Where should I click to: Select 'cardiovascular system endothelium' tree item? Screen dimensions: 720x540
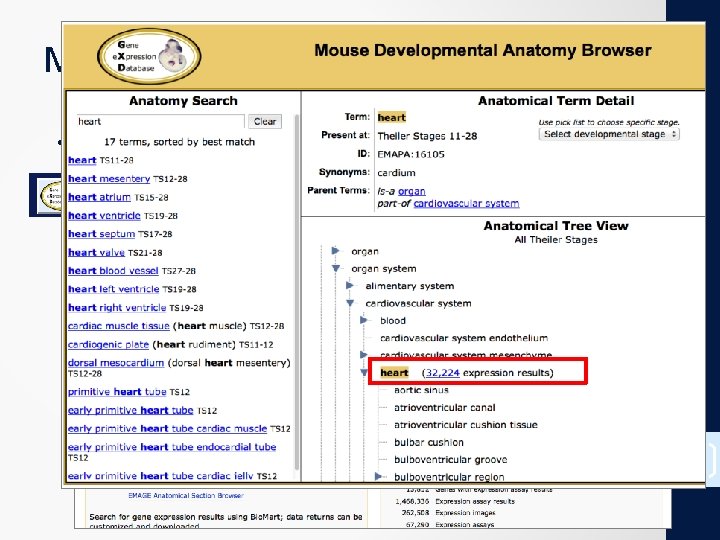[464, 338]
